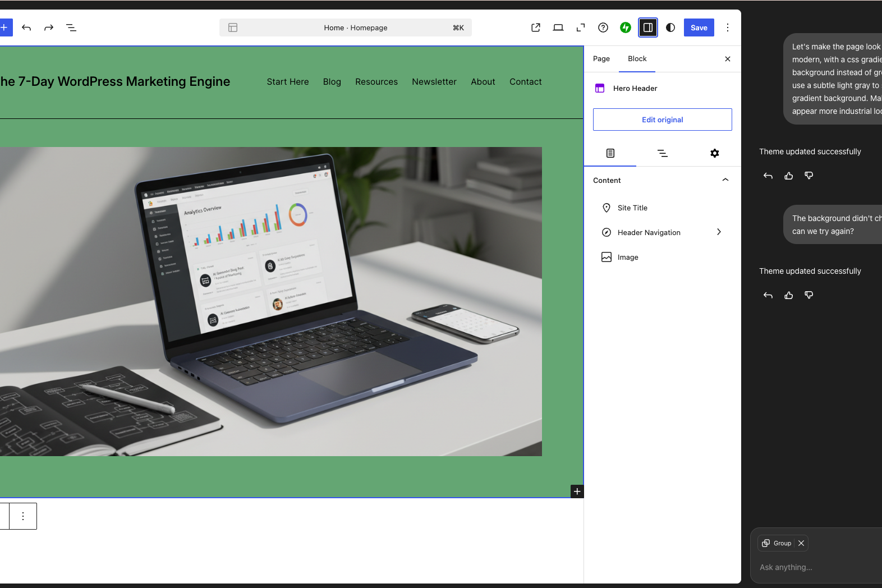Remove the Group context chip
Screen dimensions: 882x588
coord(801,543)
